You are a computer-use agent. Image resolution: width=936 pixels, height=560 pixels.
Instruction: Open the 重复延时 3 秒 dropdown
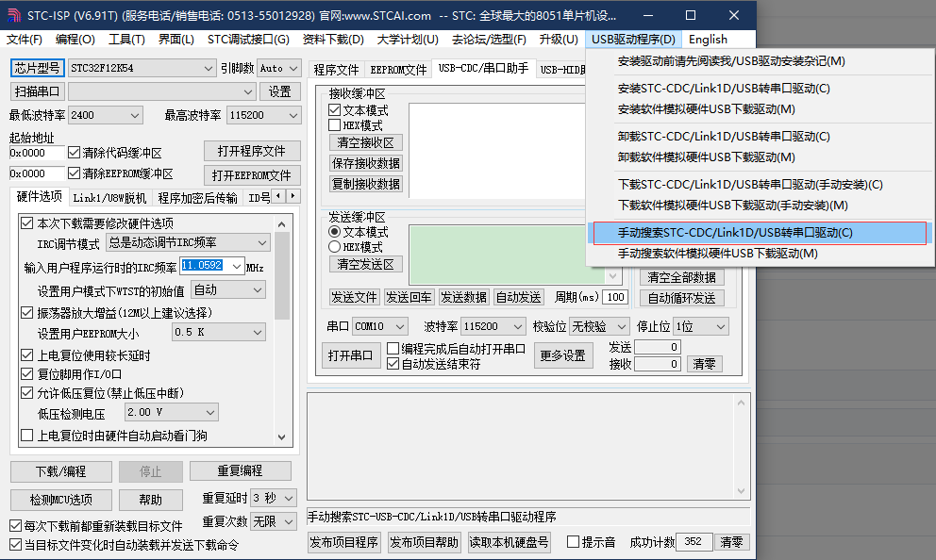tap(274, 498)
